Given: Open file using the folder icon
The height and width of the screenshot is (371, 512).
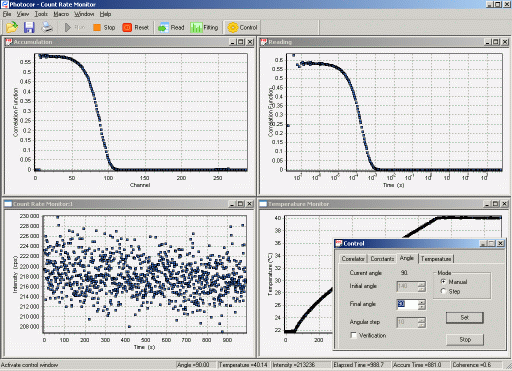Looking at the screenshot, I should pos(12,27).
